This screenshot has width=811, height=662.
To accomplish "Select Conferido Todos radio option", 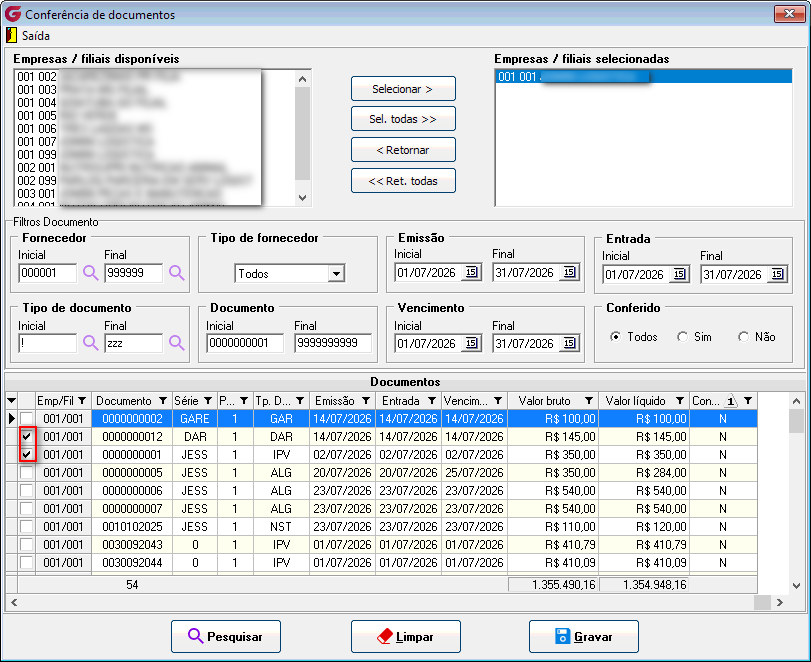I will coord(615,337).
